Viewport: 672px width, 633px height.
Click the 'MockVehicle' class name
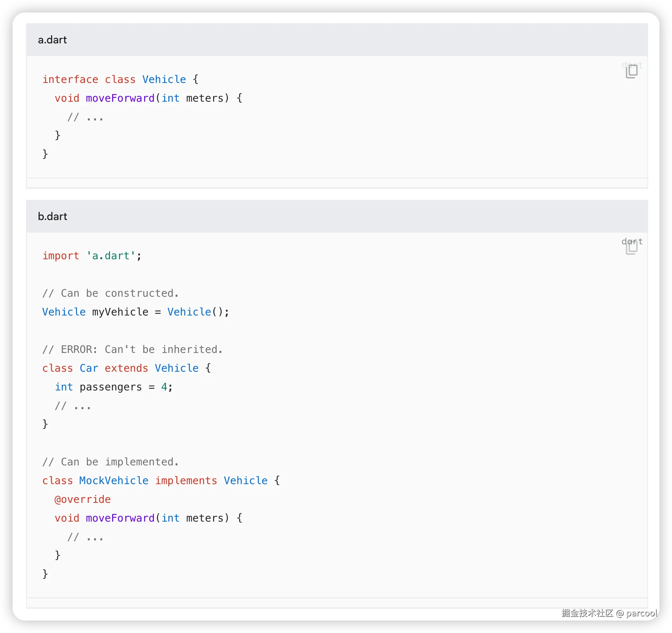point(114,481)
